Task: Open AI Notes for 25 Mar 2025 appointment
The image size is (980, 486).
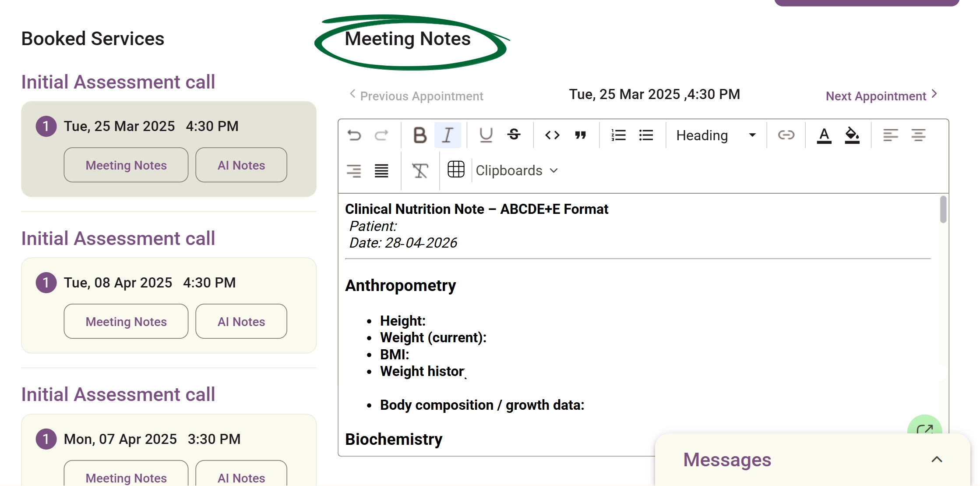Action: [x=241, y=165]
